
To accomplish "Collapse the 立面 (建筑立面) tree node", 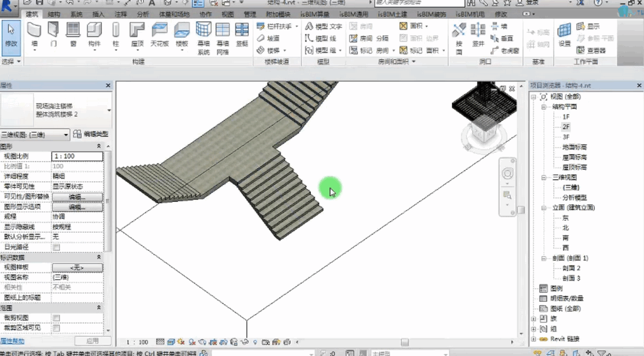I will click(543, 208).
